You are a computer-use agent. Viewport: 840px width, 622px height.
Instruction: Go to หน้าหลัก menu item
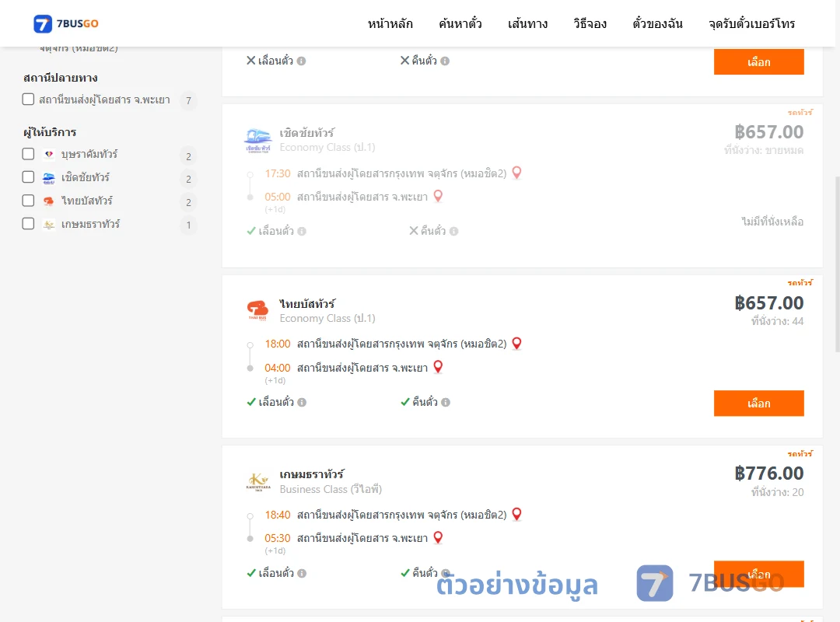click(x=390, y=23)
